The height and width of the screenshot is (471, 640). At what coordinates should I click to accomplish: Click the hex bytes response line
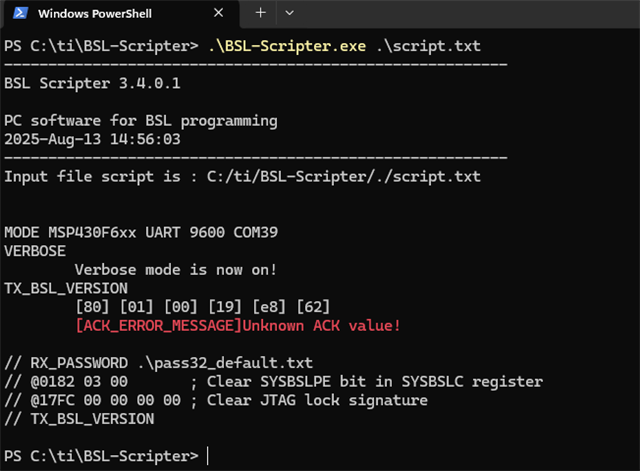coord(202,306)
